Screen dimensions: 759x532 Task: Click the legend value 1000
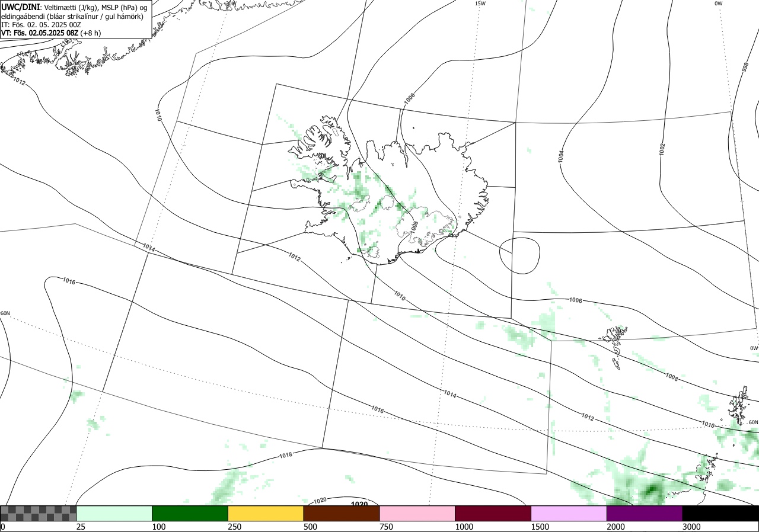click(464, 527)
